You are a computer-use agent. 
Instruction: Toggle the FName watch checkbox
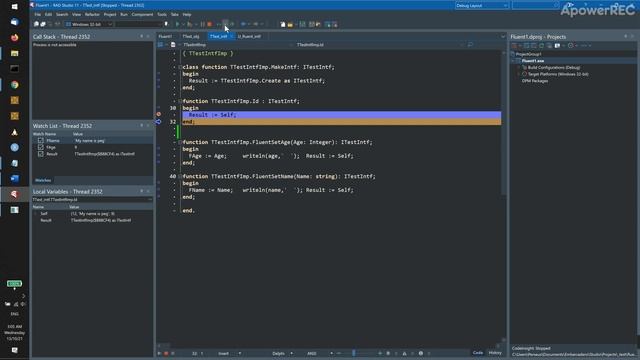point(40,140)
